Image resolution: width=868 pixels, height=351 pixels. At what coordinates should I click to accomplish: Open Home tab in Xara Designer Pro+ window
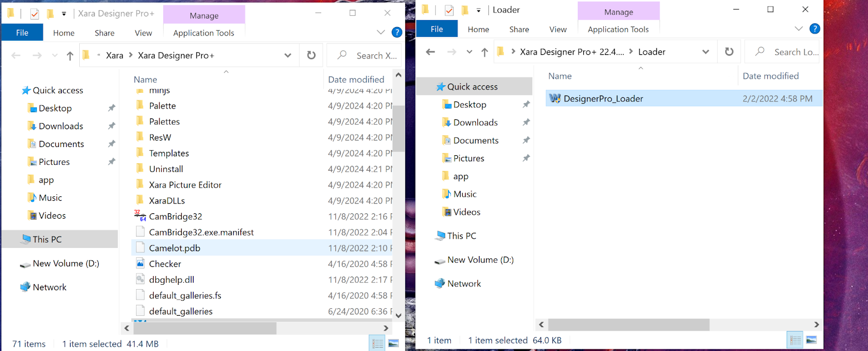tap(64, 33)
